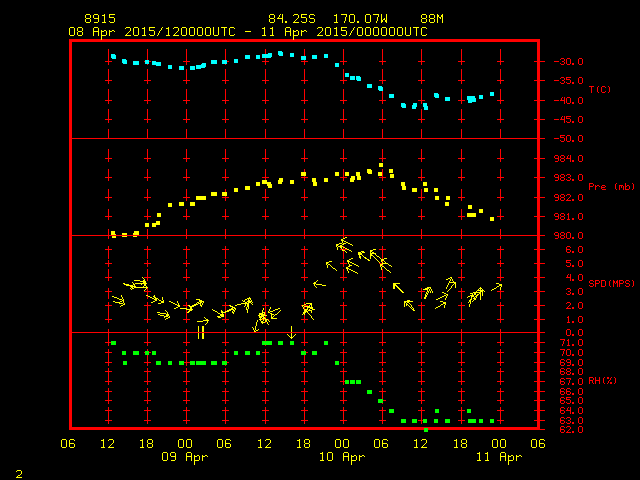Click the 00 hour label above 11 Apr

click(499, 444)
